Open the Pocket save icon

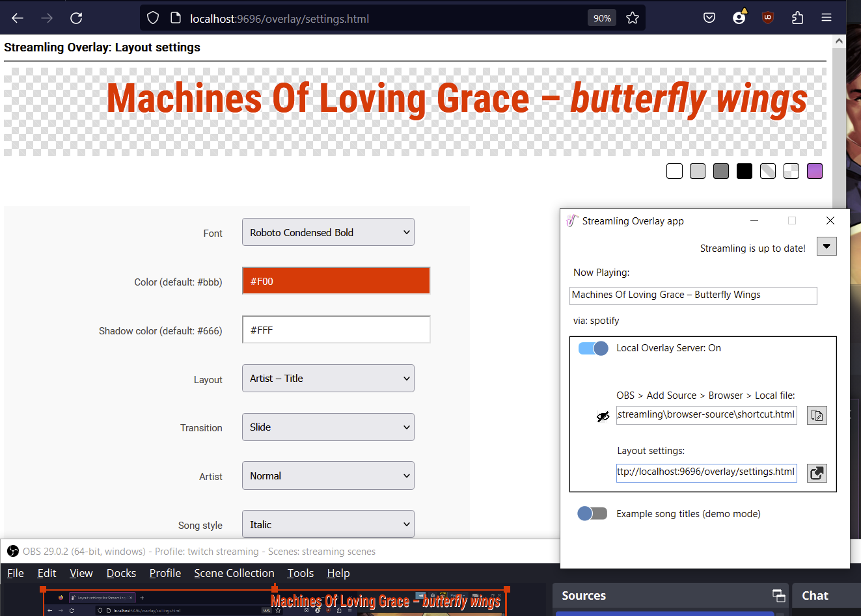tap(709, 18)
